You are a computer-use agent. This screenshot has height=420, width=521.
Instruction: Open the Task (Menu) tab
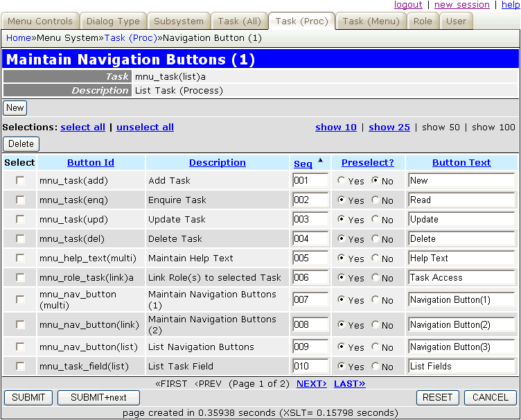pyautogui.click(x=371, y=21)
